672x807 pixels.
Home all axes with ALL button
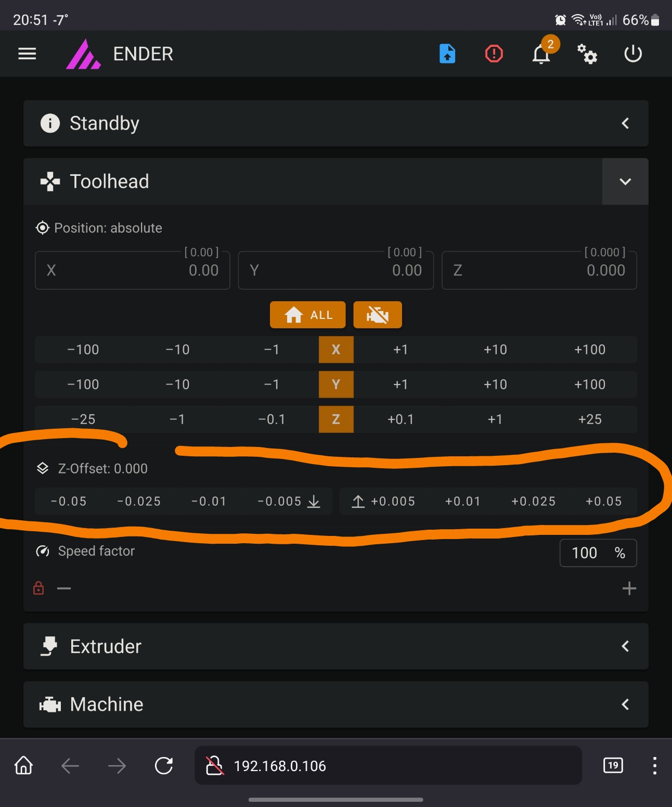point(307,315)
